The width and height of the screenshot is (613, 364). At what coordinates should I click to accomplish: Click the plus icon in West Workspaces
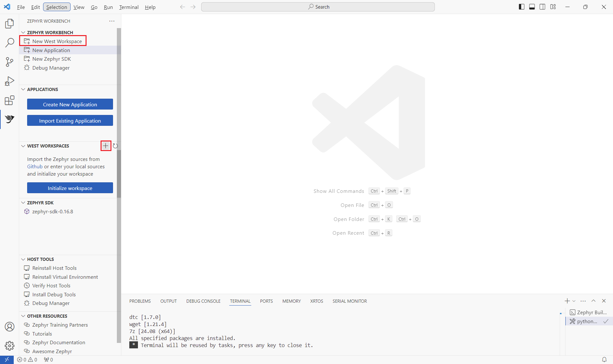click(106, 146)
